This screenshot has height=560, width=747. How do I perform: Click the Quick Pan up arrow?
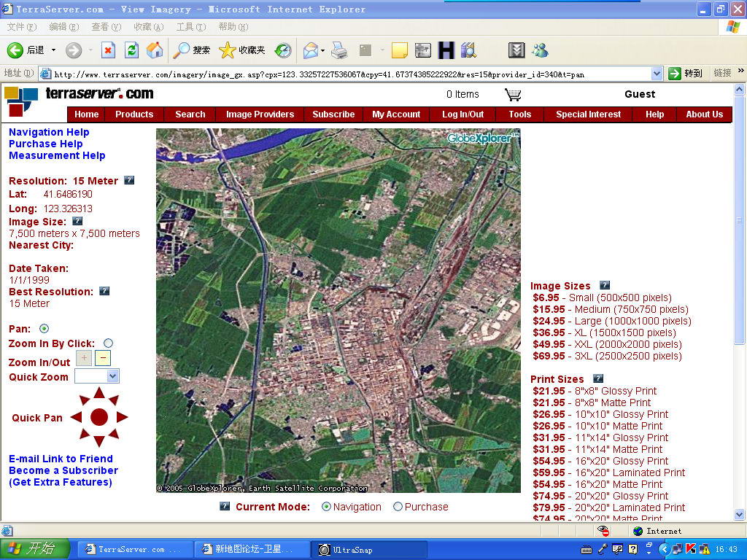pyautogui.click(x=99, y=394)
